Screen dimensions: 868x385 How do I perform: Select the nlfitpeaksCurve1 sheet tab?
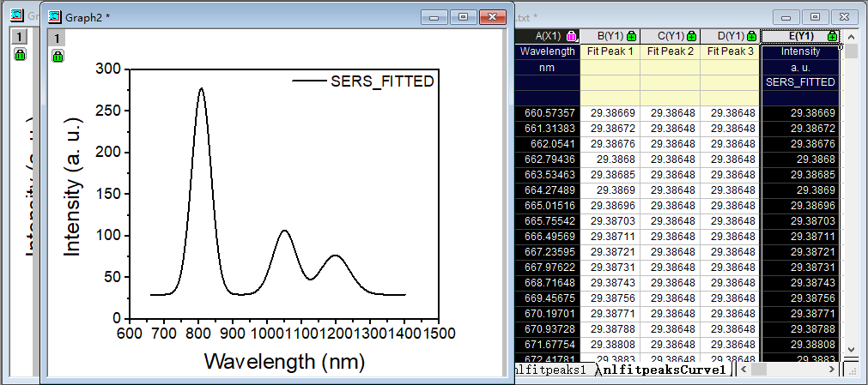click(x=663, y=369)
